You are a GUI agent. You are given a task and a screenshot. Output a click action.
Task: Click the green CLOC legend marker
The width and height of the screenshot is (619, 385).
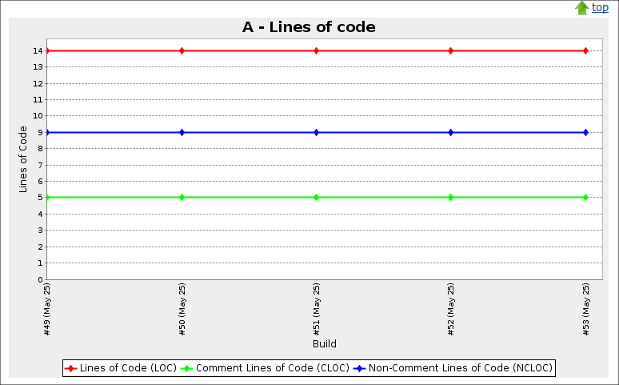(x=187, y=368)
